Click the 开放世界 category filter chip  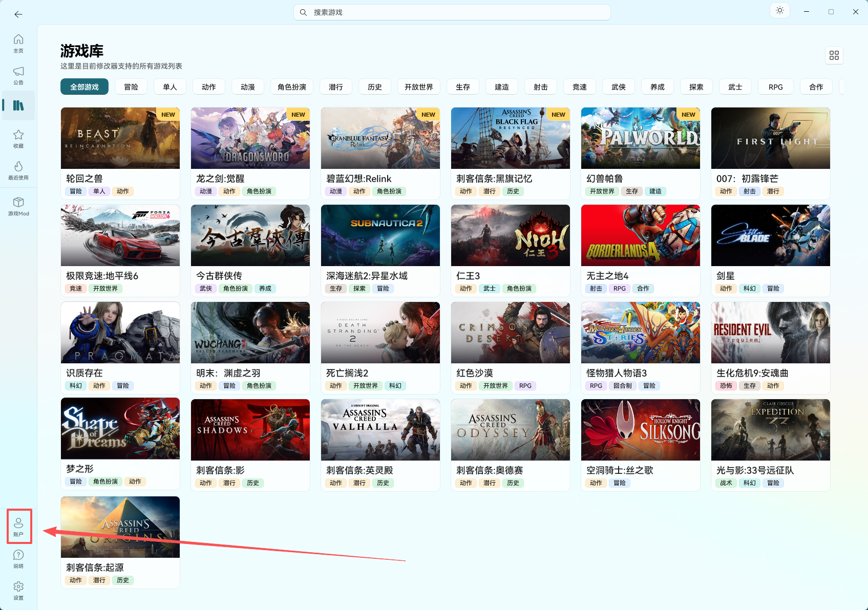click(x=419, y=87)
